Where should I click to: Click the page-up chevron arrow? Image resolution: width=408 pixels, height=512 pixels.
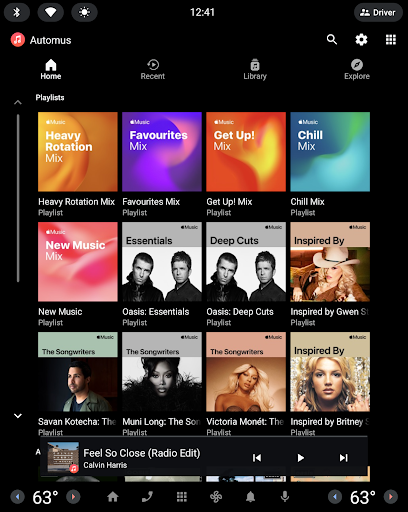[18, 103]
